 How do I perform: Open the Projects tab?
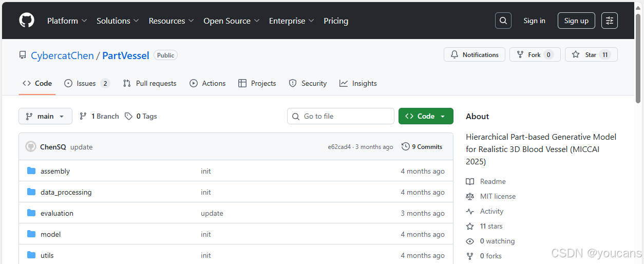click(x=257, y=83)
